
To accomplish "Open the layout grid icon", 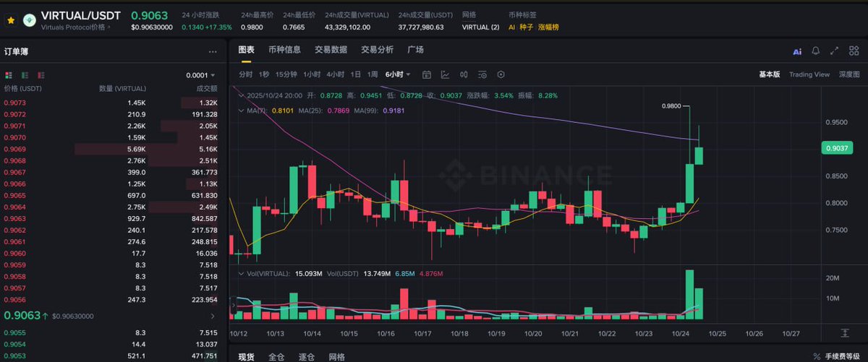I will coord(854,51).
